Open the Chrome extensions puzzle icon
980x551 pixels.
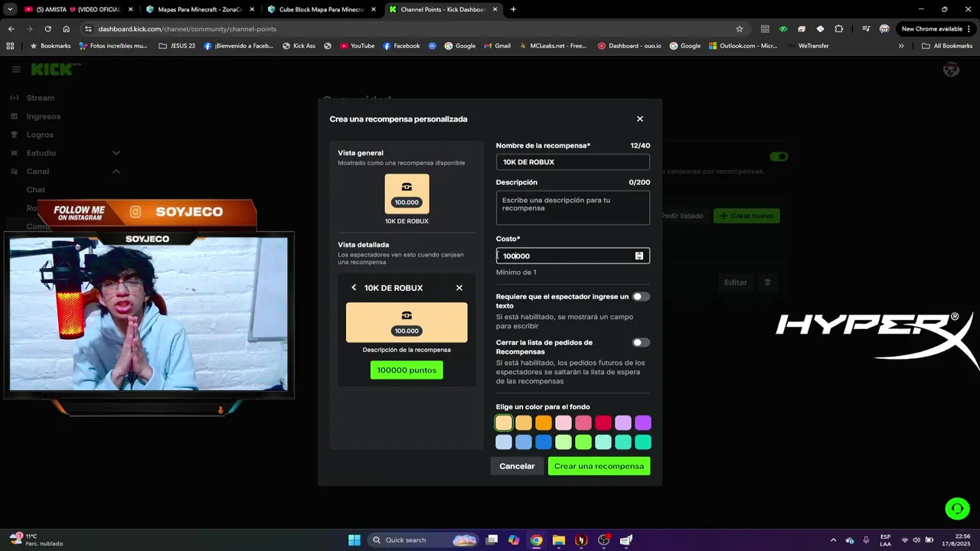click(838, 29)
